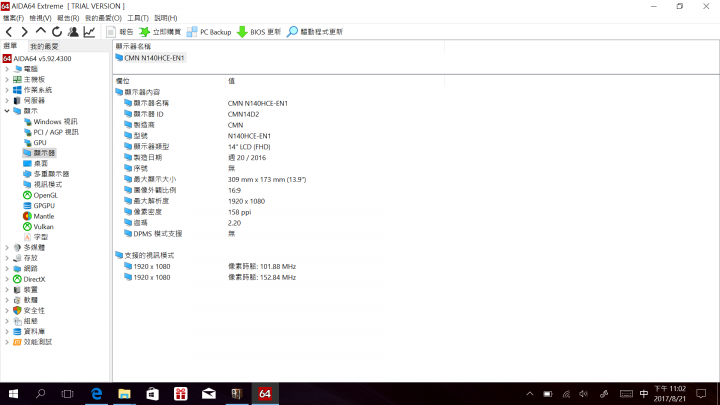Expand the 多媒體 tree node

tap(7, 248)
